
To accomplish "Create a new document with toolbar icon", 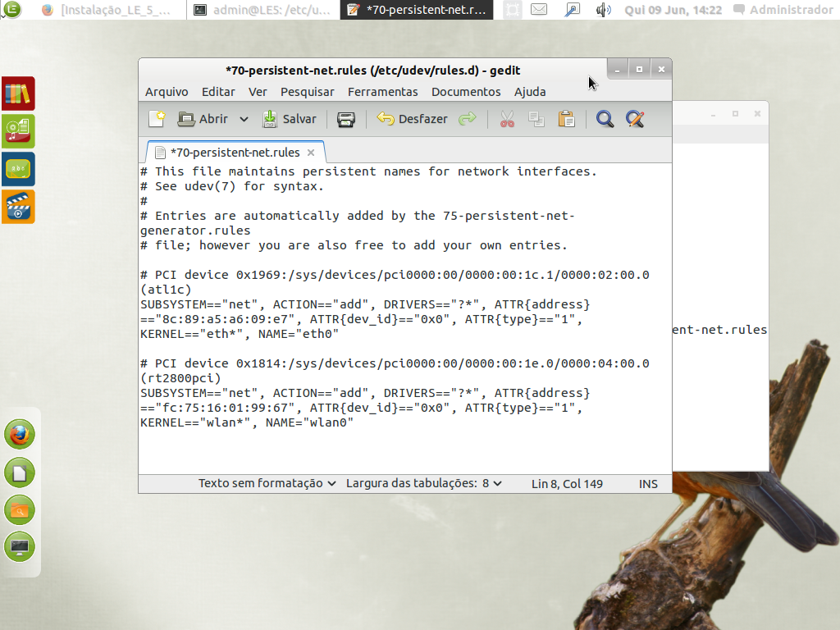I will pos(157,119).
